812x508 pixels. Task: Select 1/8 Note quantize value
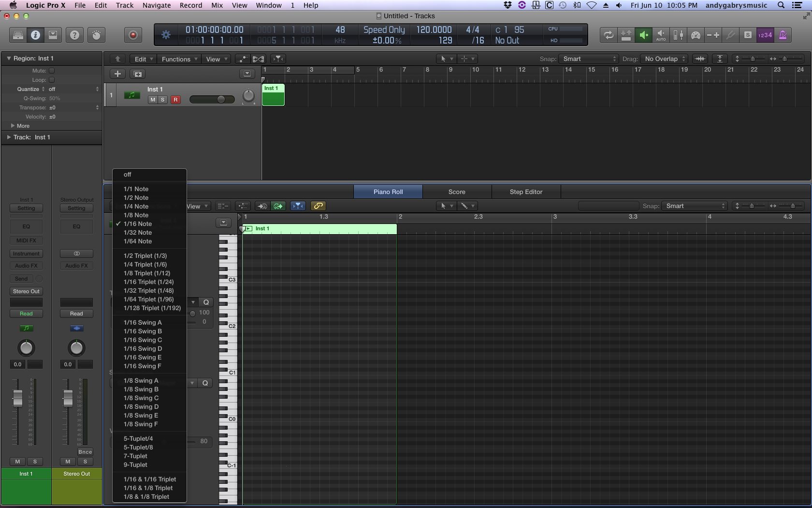pos(136,215)
